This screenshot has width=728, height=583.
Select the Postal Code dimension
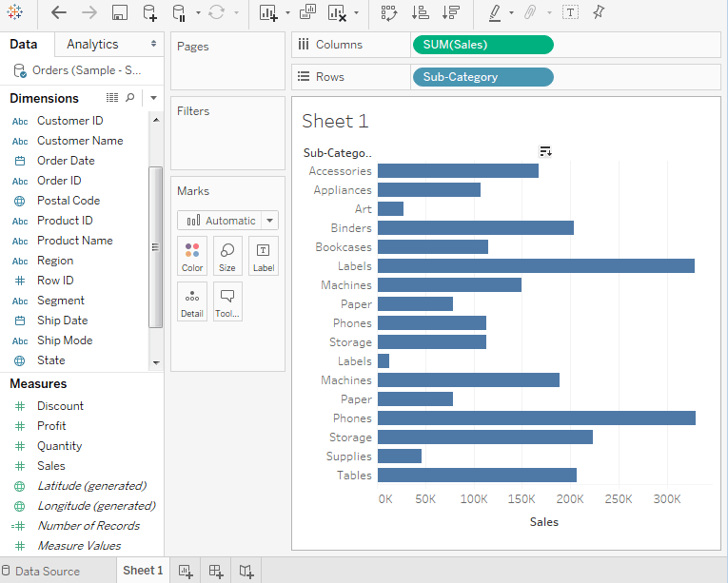69,201
